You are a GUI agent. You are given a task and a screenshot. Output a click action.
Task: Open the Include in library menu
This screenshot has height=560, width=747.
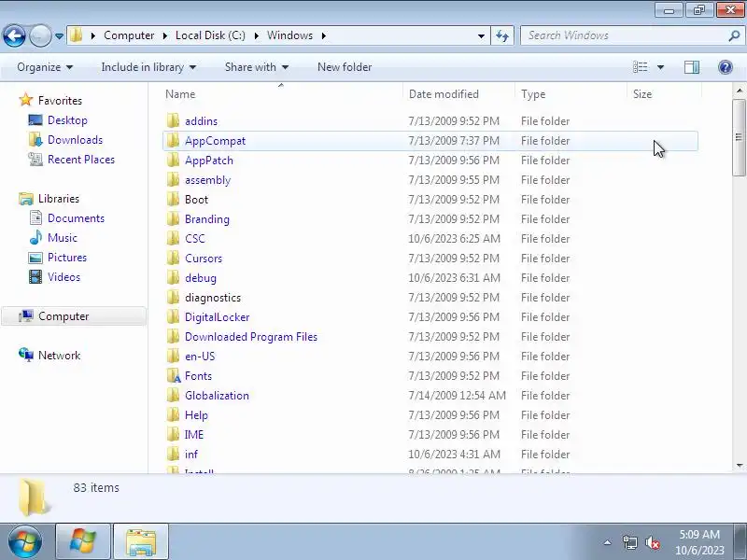pos(148,67)
